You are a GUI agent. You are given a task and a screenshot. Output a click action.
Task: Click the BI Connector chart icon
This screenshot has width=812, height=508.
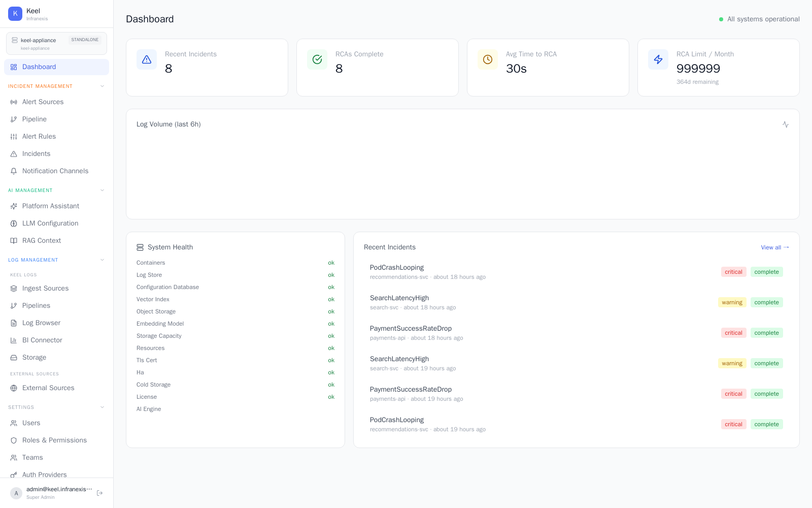coord(14,340)
